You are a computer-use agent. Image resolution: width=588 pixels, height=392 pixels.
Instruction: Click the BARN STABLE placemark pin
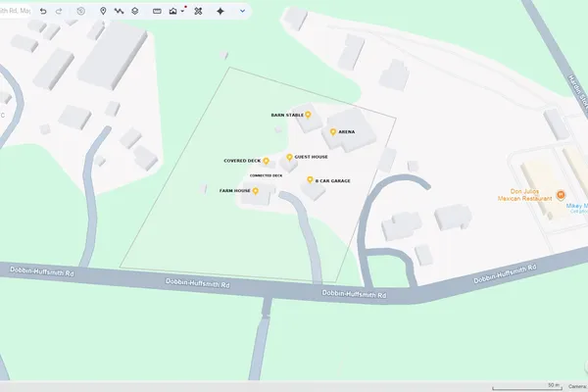(x=308, y=115)
